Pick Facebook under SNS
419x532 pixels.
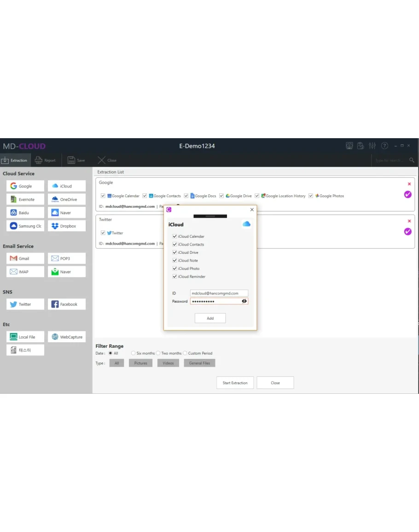tap(66, 304)
